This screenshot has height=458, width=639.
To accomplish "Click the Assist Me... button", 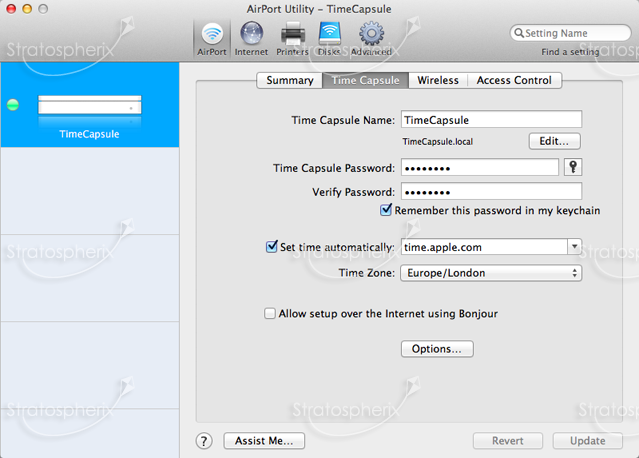I will tap(264, 441).
